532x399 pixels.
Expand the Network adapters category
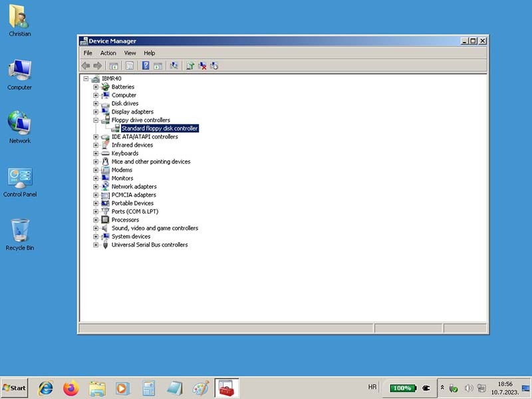[96, 187]
